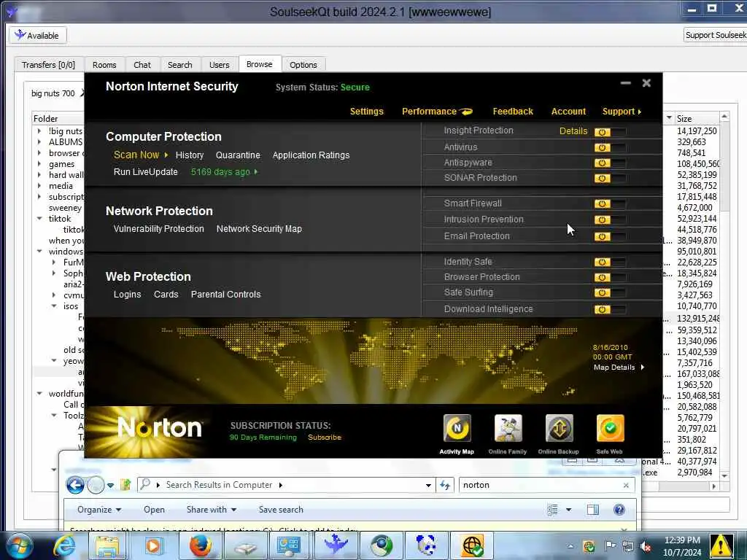Click the Explorer forward arrow button
Screen dimensions: 747x560
click(96, 485)
